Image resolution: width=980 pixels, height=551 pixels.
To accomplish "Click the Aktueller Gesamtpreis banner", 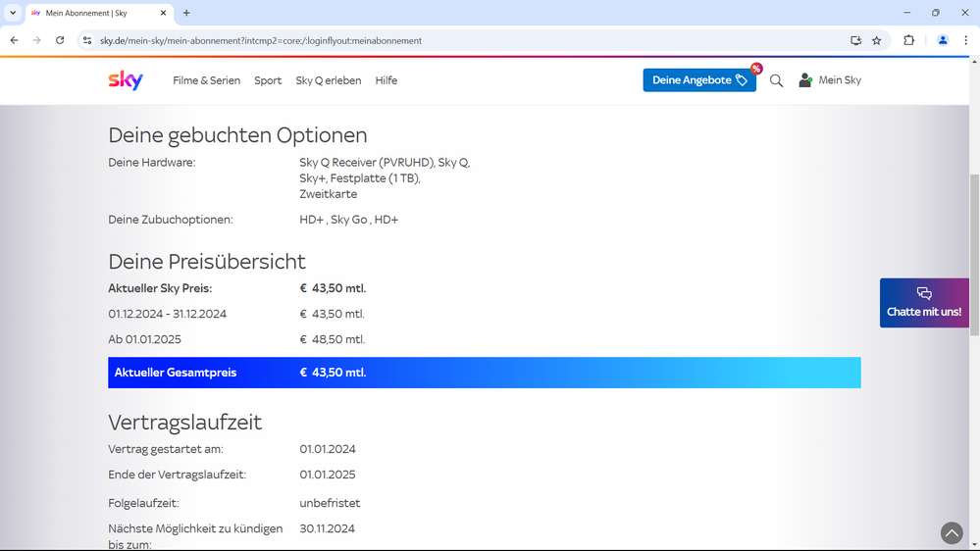I will tap(485, 373).
